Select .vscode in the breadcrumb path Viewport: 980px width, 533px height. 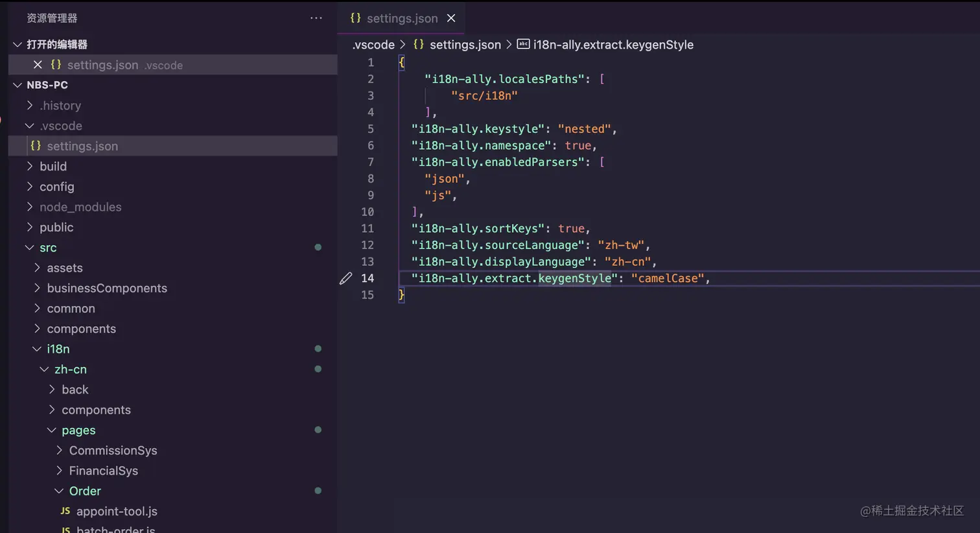[373, 44]
